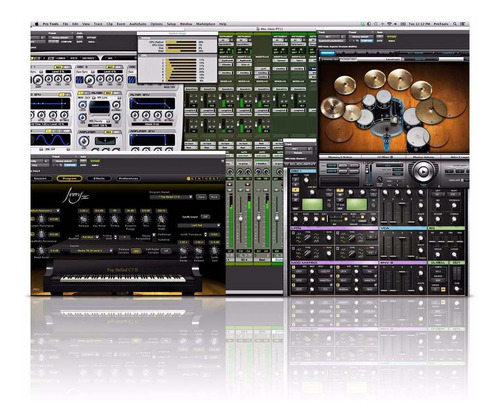500x419 pixels.
Task: Click the piano keyboard keys
Action: [x=123, y=279]
